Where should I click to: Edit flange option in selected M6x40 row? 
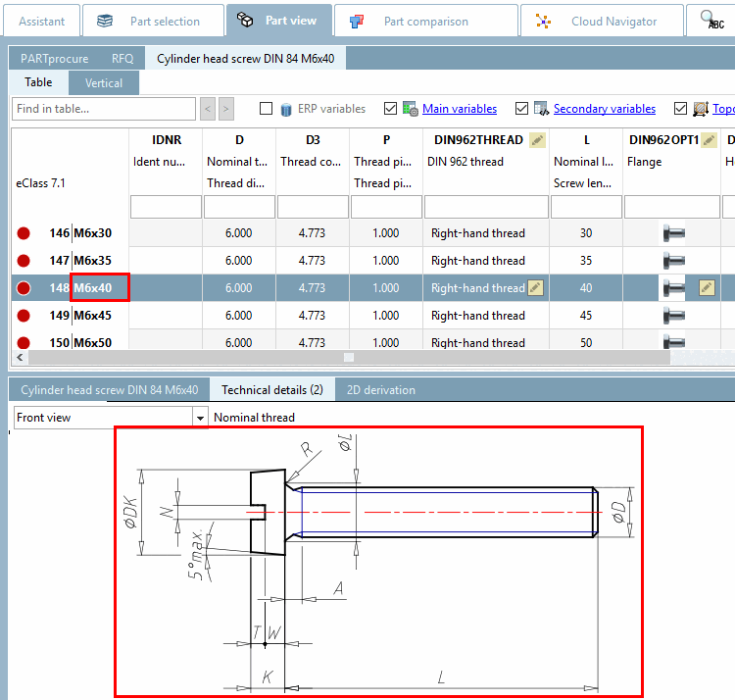click(707, 288)
